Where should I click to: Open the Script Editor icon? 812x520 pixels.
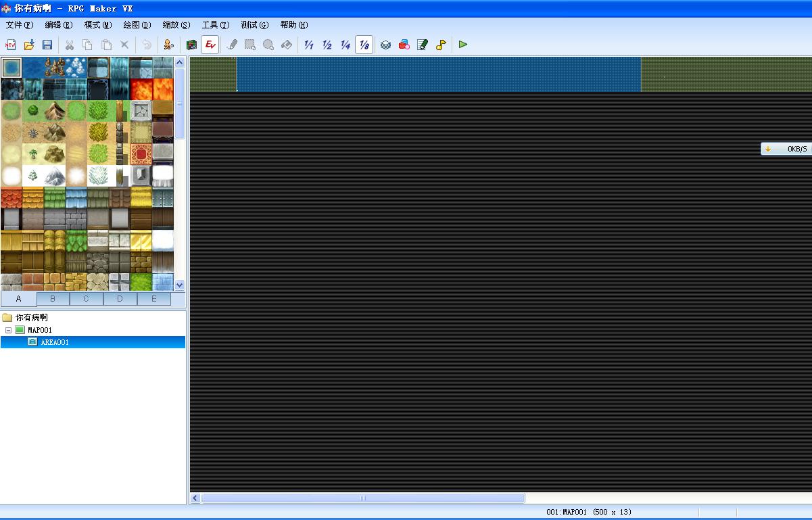[423, 45]
